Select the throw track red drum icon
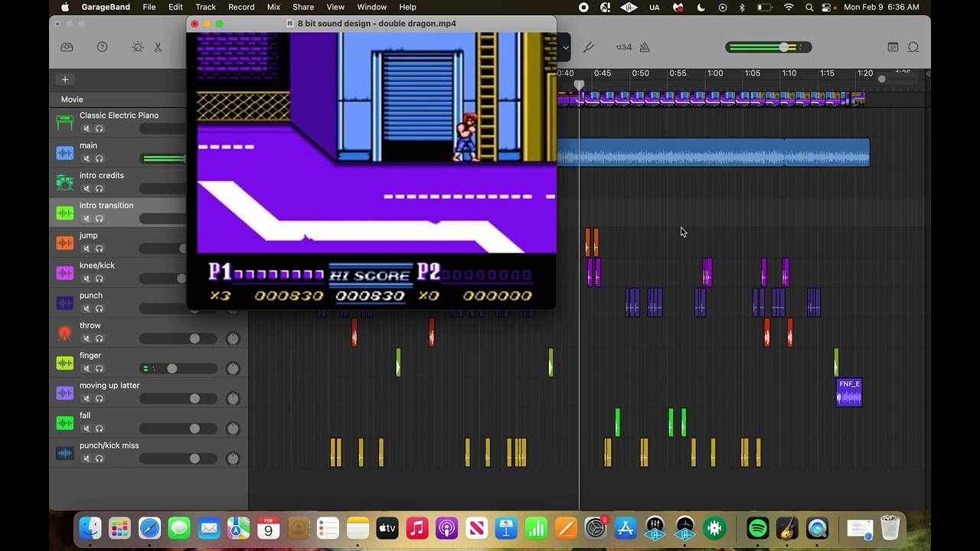Viewport: 980px width, 551px height. pyautogui.click(x=65, y=332)
